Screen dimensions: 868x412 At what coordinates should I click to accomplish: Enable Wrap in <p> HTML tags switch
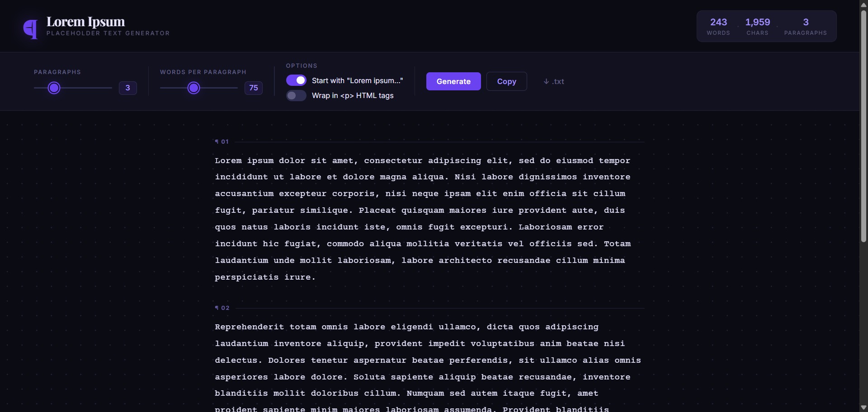click(x=296, y=96)
